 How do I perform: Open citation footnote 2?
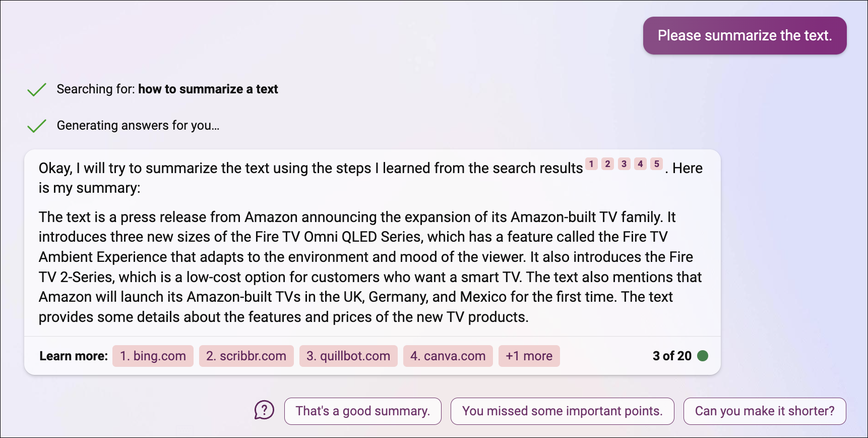608,163
